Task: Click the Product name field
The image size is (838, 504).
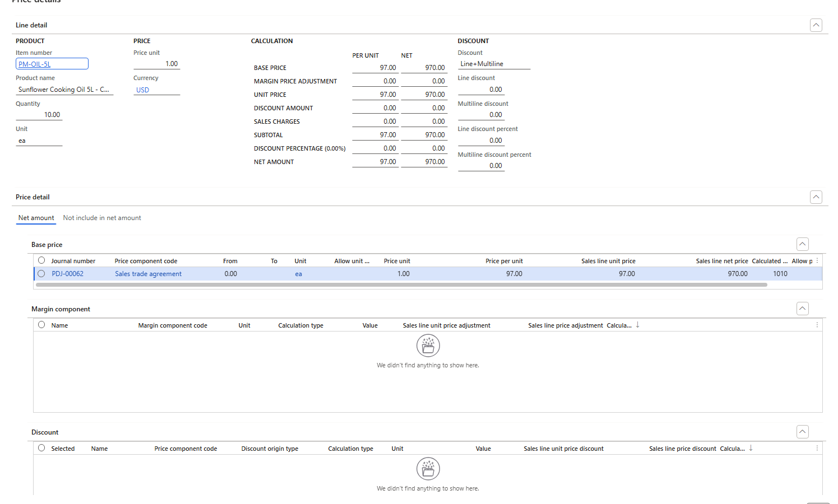Action: tap(64, 90)
